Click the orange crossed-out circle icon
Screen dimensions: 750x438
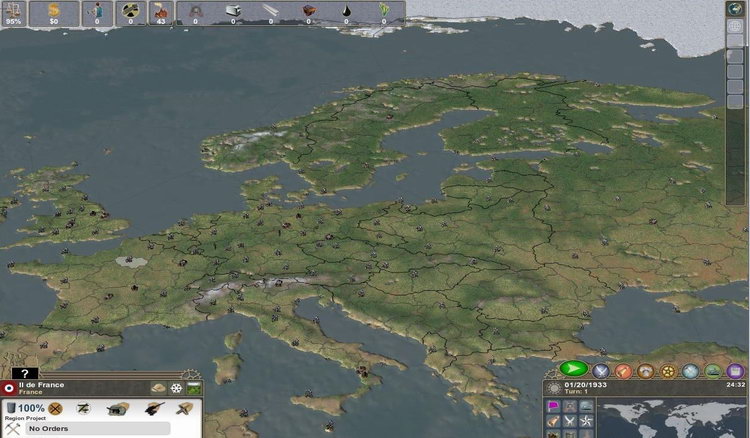tap(55, 408)
